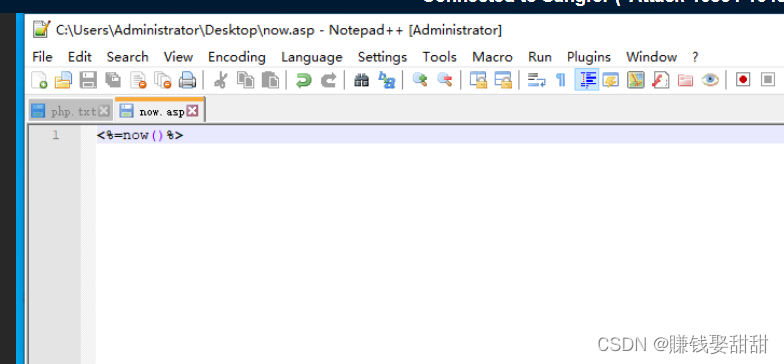Toggle synchronized horizontal scrolling icon
Viewport: 784px width, 364px height.
(x=503, y=80)
